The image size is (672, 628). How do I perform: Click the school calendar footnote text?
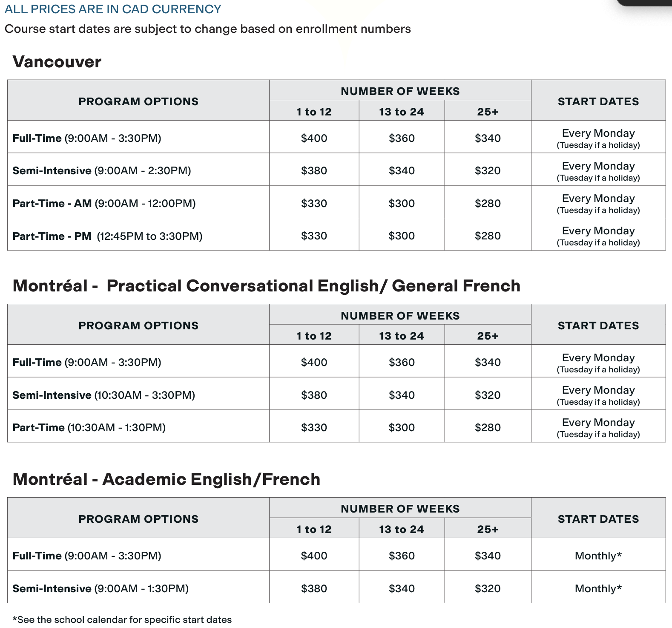pyautogui.click(x=122, y=619)
